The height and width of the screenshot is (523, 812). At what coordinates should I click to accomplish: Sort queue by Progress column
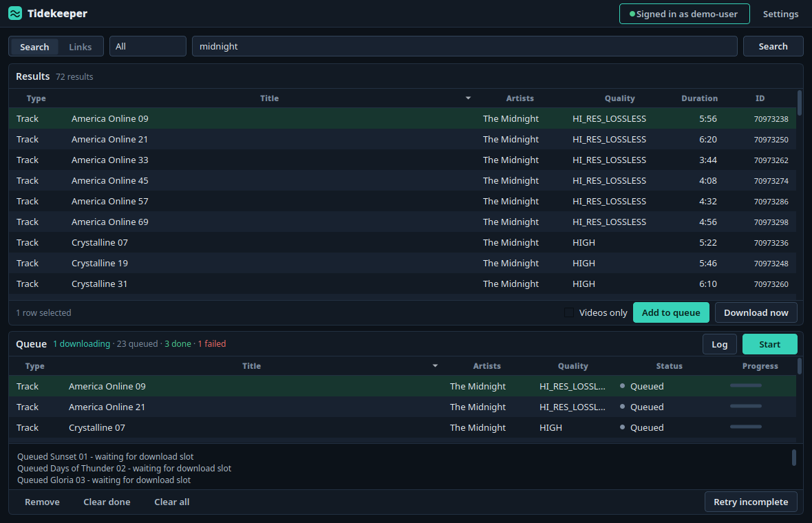(x=760, y=366)
